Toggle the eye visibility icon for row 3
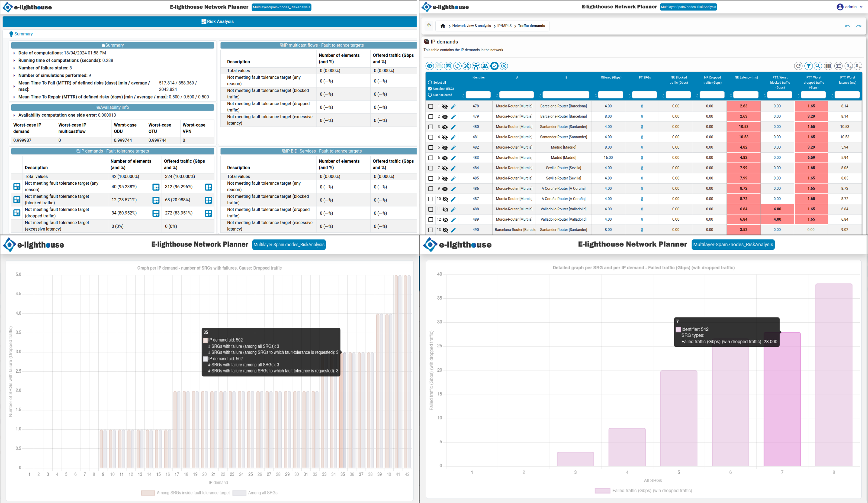 (x=445, y=127)
